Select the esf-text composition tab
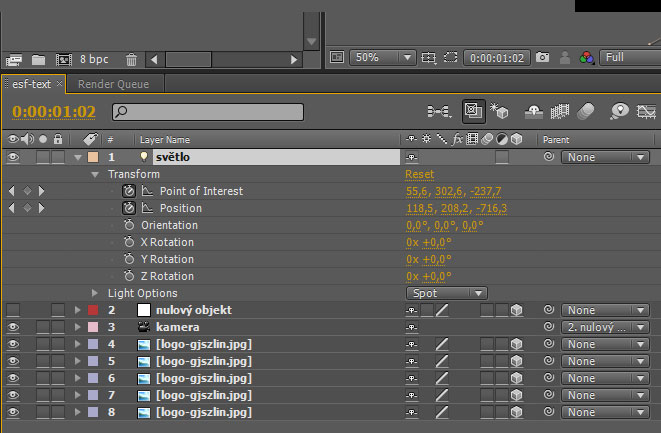Screen dimensions: 661x433 32,84
